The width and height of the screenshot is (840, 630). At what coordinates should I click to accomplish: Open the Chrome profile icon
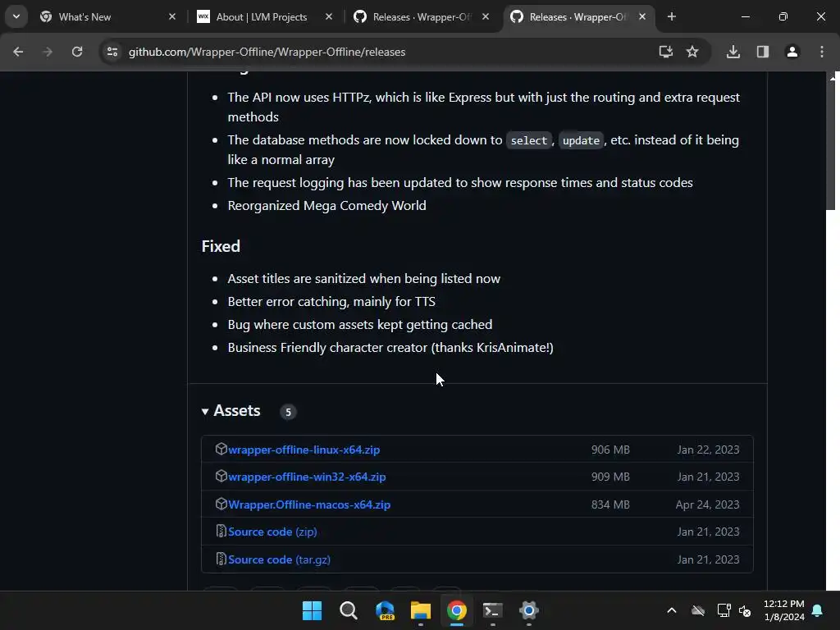pos(792,52)
